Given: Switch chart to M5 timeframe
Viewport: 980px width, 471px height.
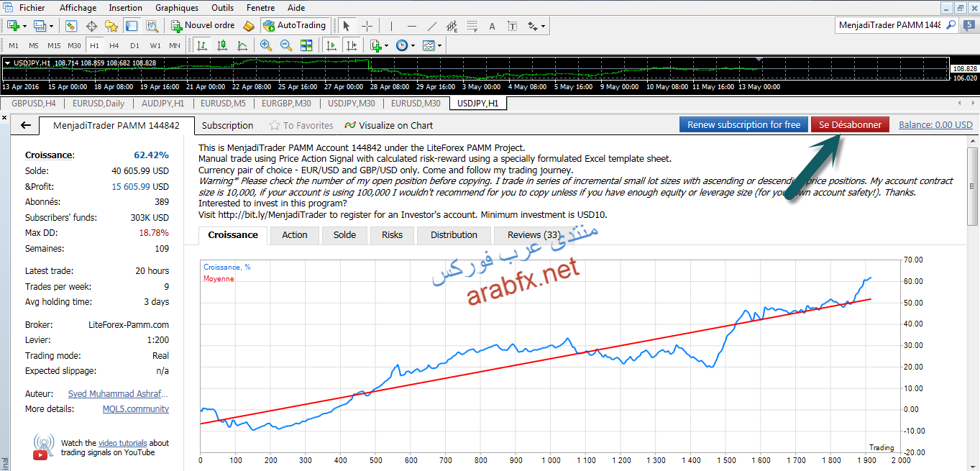Looking at the screenshot, I should click(x=34, y=45).
